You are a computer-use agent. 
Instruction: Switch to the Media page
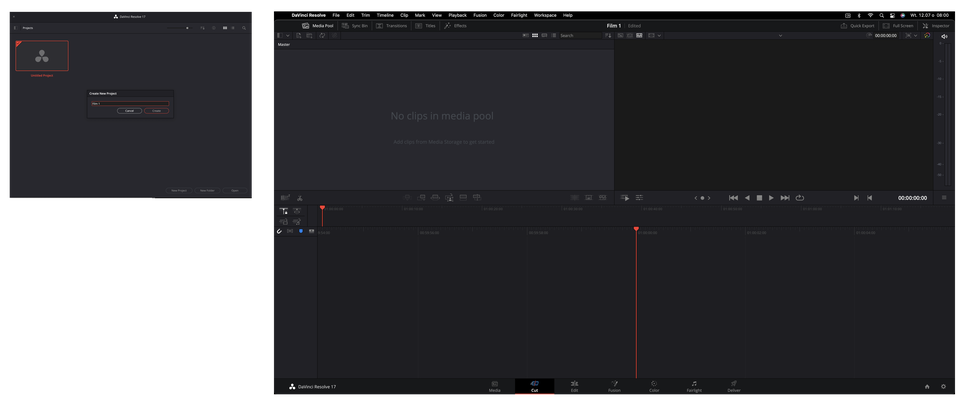tap(495, 386)
